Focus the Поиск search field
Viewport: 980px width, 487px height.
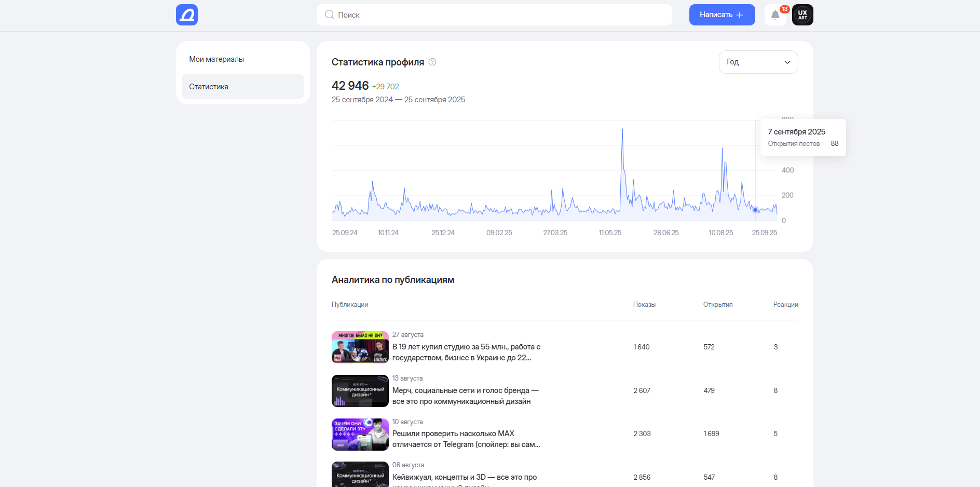click(494, 15)
